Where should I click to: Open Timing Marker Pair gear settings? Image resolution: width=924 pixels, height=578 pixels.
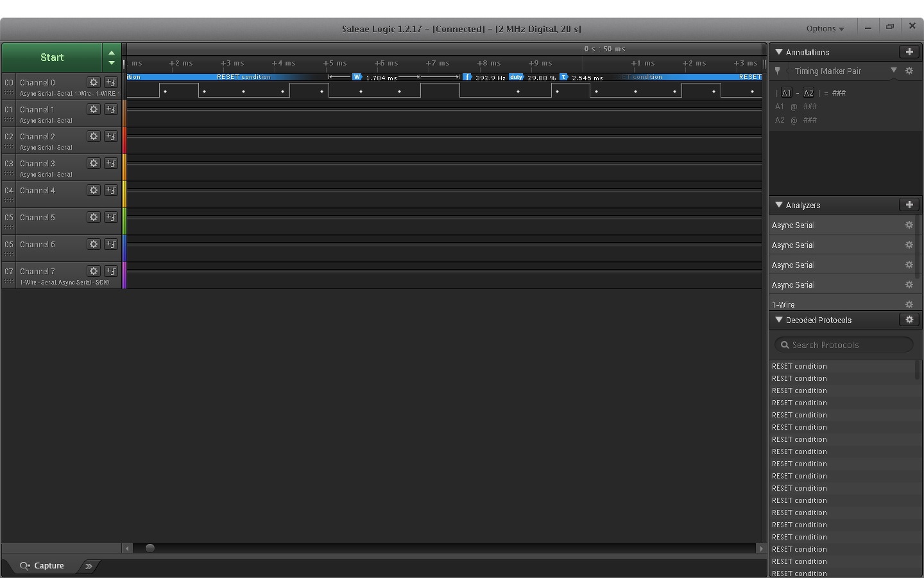(909, 71)
